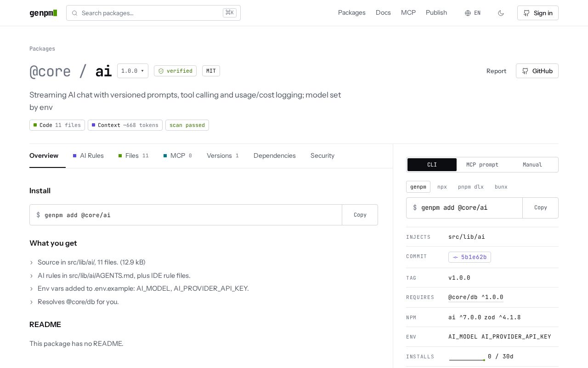Viewport: 588px width, 368px height.
Task: Click the Code 11 files badge
Action: coord(57,125)
